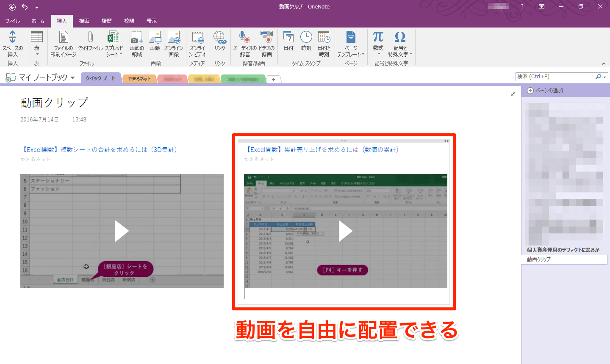Open the ファイル menu tab
The image size is (610, 364).
point(12,21)
